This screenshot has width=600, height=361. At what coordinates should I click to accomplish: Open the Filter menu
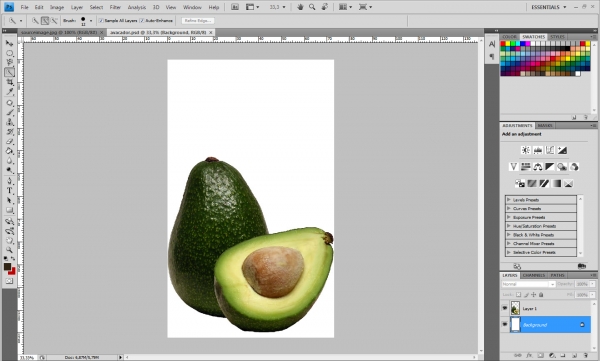[x=115, y=7]
